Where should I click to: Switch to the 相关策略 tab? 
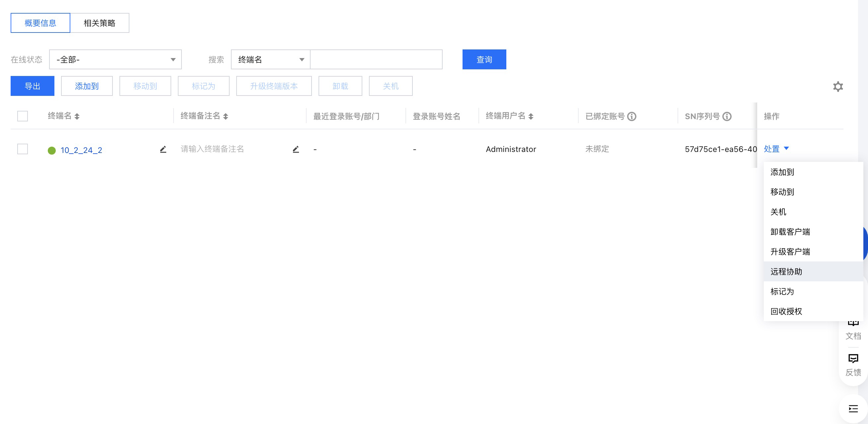point(100,23)
